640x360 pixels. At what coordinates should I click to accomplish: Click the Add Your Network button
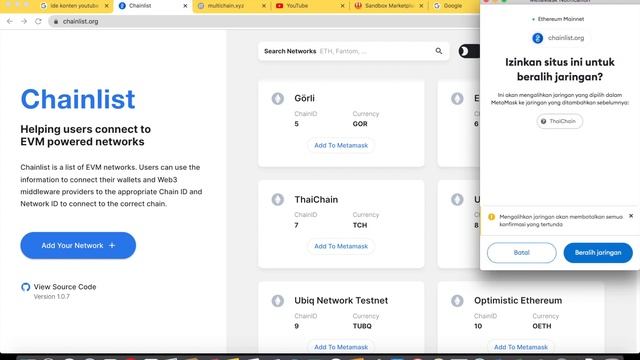78,245
